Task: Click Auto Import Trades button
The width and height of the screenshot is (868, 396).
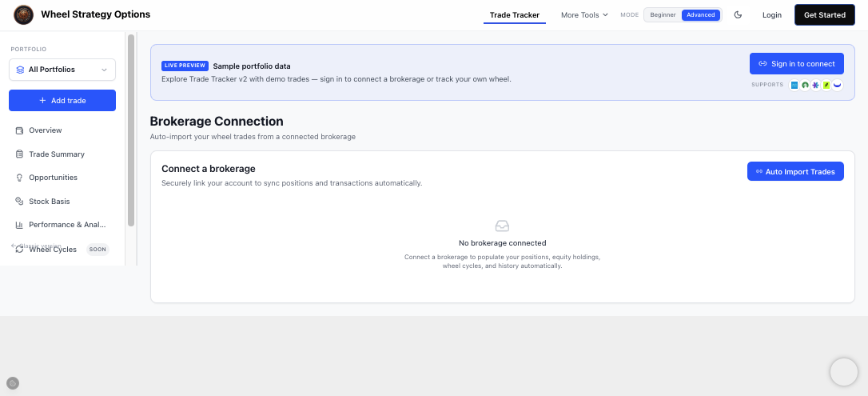Action: click(x=795, y=172)
